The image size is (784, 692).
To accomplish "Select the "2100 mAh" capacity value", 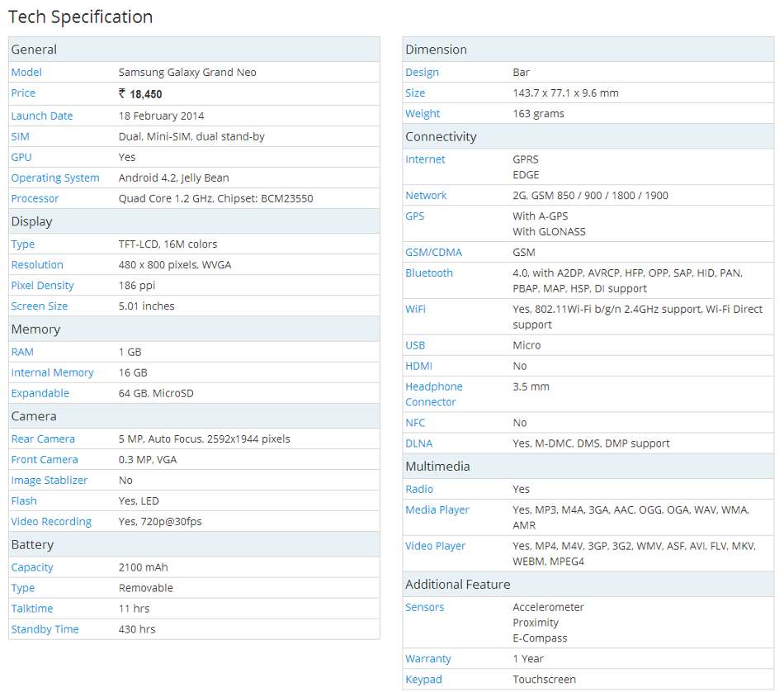I will click(x=143, y=567).
